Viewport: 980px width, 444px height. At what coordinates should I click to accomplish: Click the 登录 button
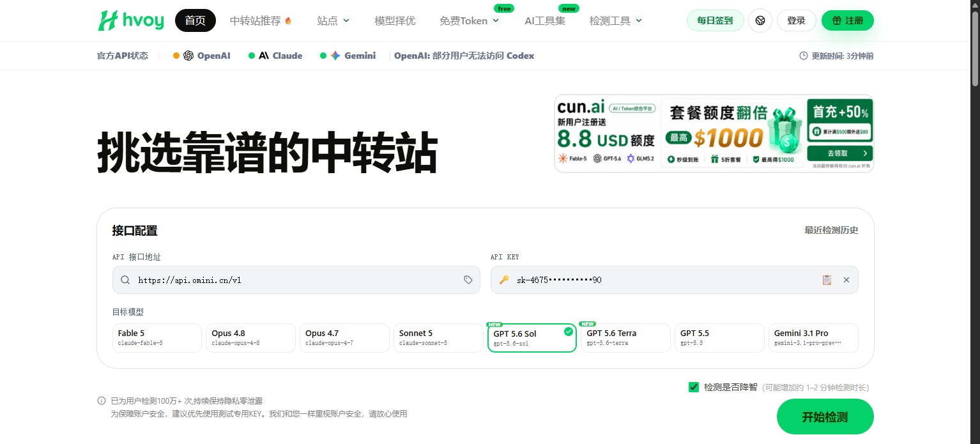[x=796, y=20]
